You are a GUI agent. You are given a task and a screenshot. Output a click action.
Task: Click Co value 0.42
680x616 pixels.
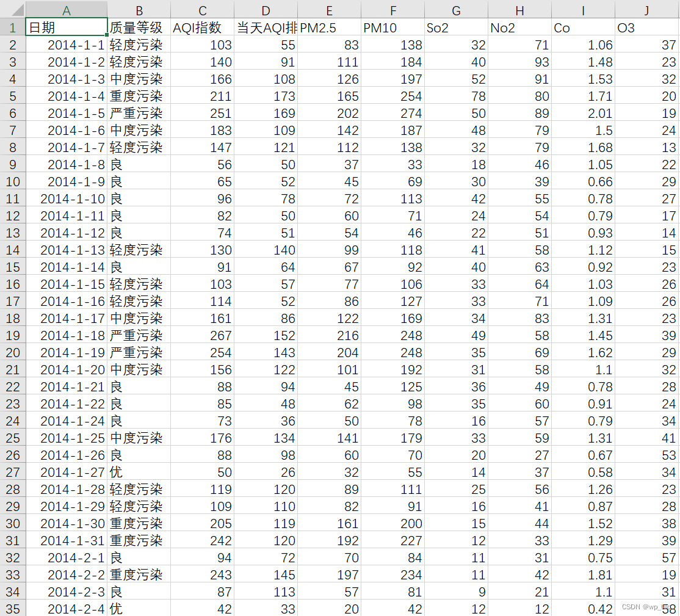click(583, 609)
